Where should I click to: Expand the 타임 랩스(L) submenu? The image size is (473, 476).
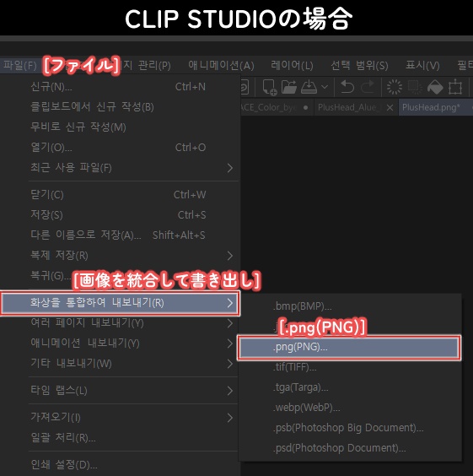click(x=120, y=391)
